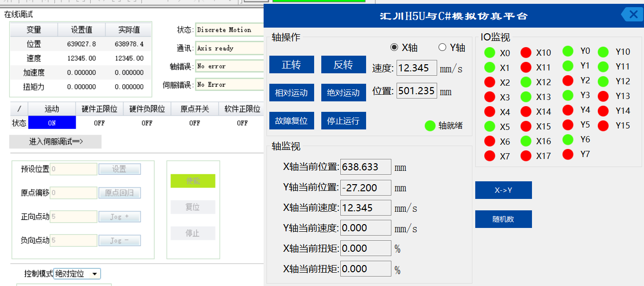Click the Y7 indicator light

click(568, 154)
